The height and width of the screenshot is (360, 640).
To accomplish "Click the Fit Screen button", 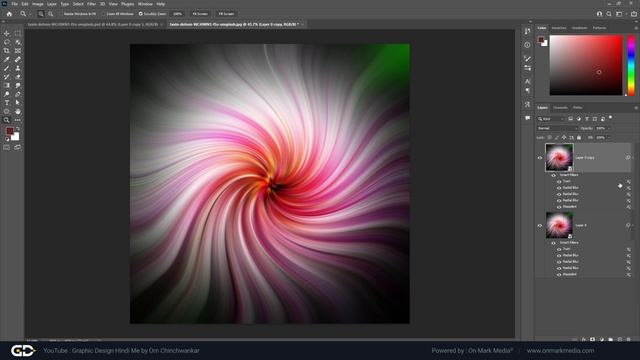I will point(200,14).
